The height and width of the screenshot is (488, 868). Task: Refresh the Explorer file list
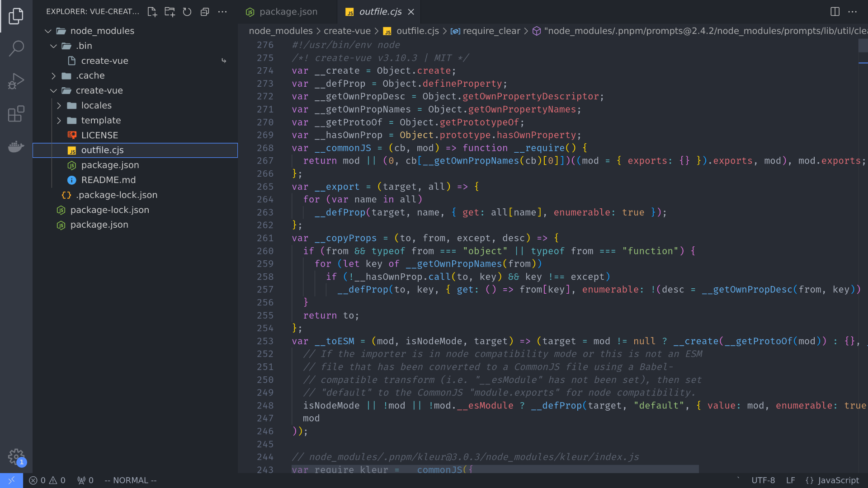coord(187,12)
